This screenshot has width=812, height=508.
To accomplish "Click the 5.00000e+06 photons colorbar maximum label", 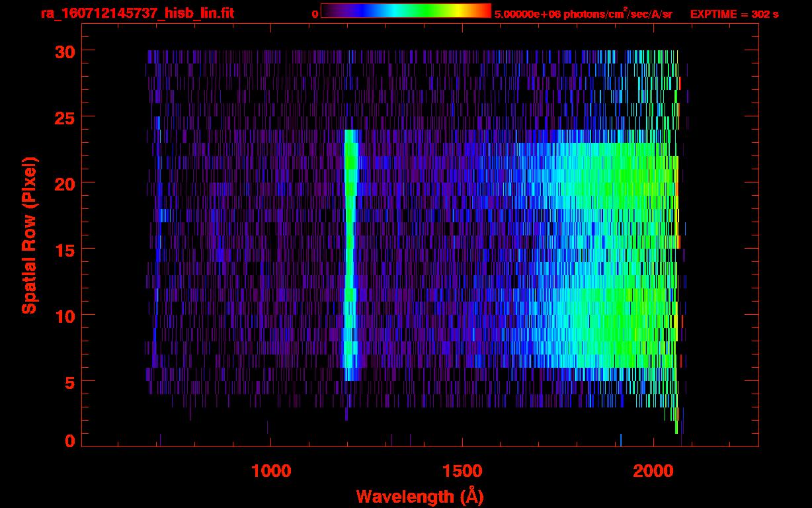I will pyautogui.click(x=583, y=14).
